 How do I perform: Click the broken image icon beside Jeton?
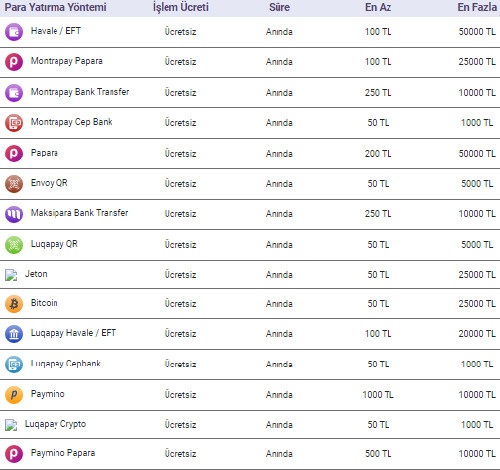click(11, 275)
